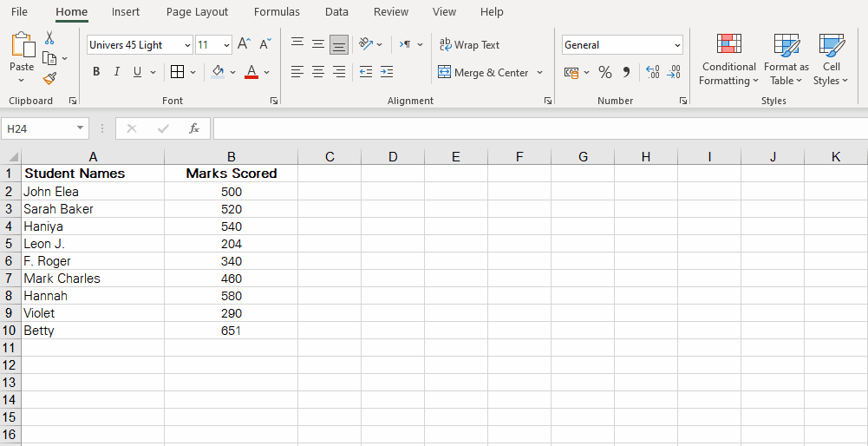Click the Cut scissors icon

pyautogui.click(x=49, y=37)
